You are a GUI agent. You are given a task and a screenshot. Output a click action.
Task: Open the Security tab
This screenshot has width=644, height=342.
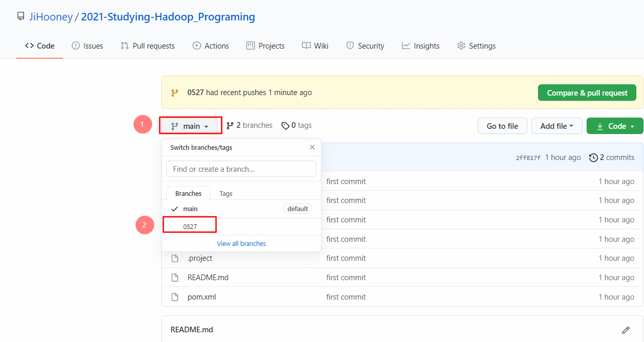tap(365, 46)
